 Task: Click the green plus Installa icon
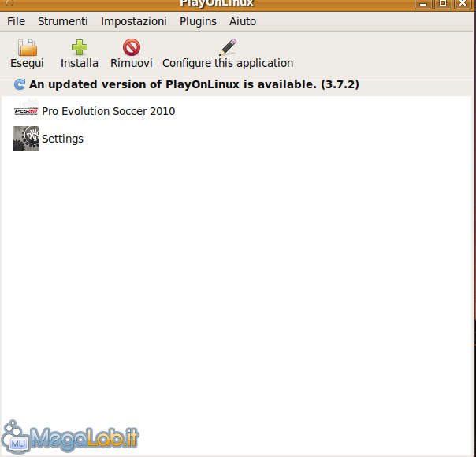click(x=80, y=47)
